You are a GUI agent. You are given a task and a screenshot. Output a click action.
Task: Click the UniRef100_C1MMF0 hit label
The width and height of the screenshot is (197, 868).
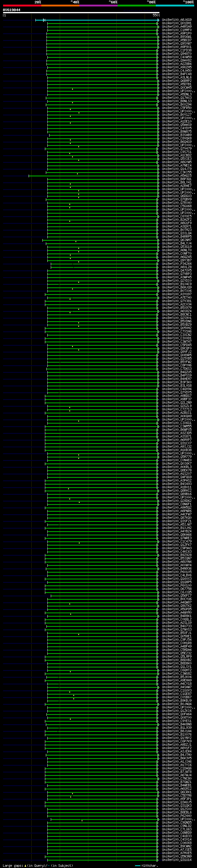177,30
